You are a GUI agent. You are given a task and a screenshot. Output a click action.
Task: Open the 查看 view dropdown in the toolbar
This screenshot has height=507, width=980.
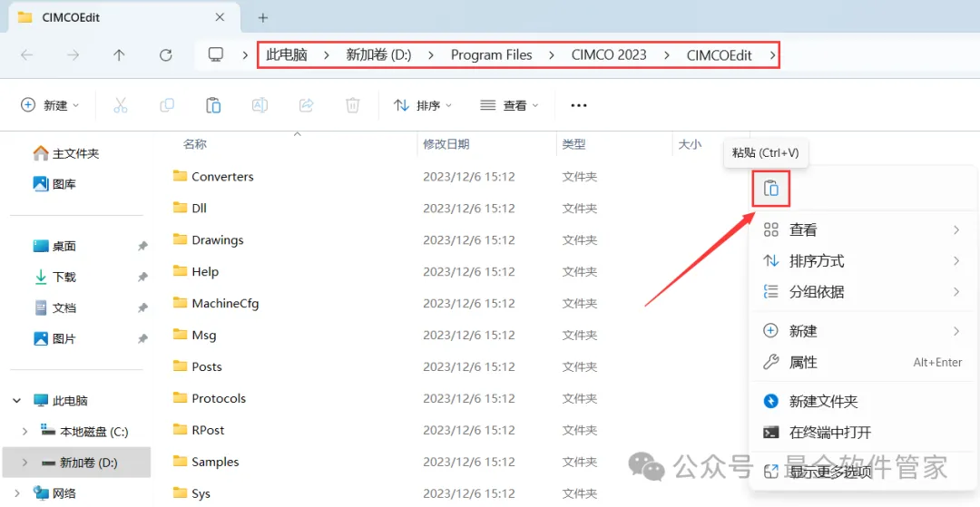[x=509, y=105]
